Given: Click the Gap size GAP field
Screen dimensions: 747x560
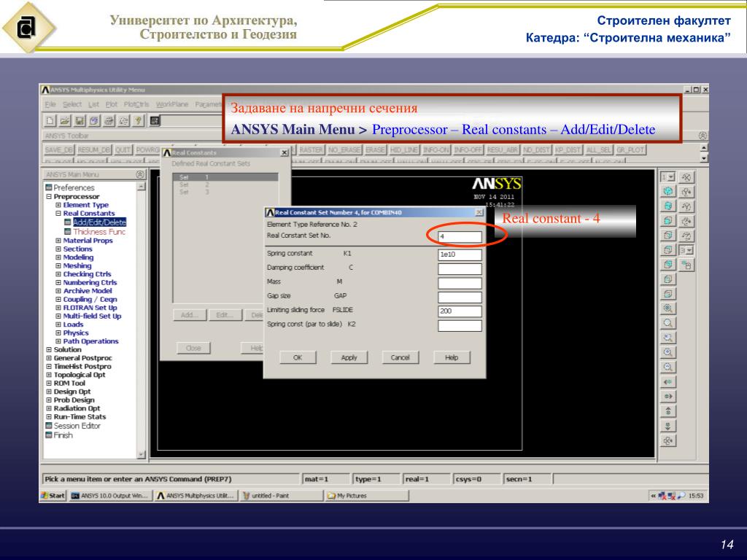Looking at the screenshot, I should [x=460, y=297].
